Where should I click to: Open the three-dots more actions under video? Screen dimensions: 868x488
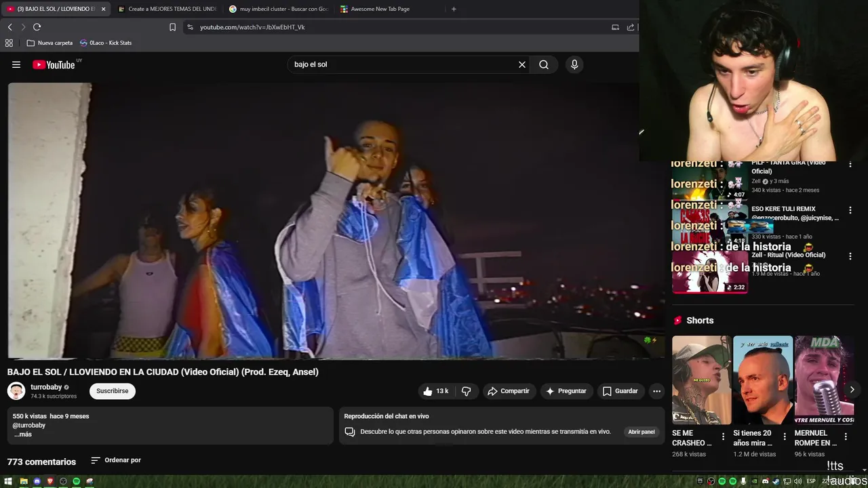[656, 391]
